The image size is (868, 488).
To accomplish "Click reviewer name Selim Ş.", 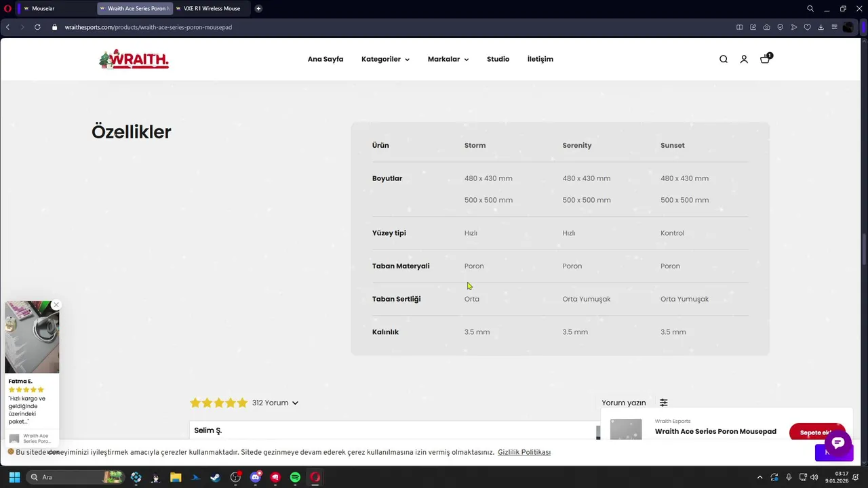I will [208, 430].
